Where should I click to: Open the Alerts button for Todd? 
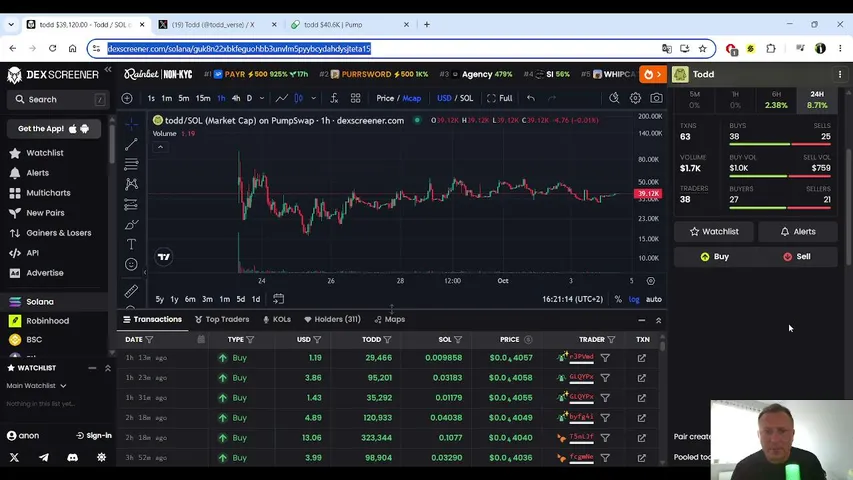point(798,232)
